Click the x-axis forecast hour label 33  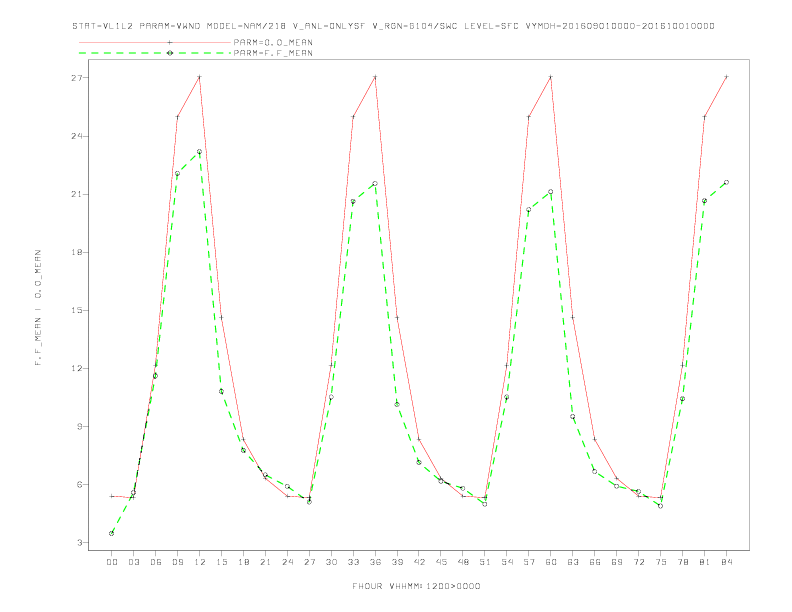click(353, 562)
